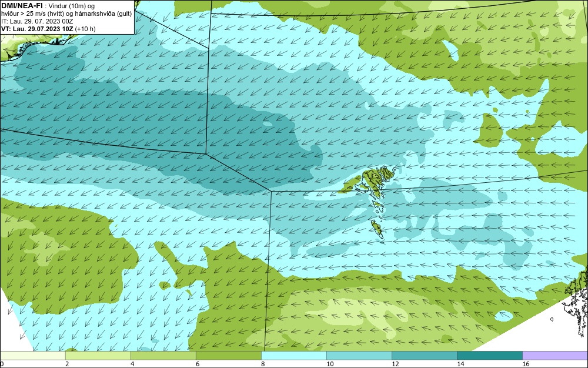Click the 8–10 m/s light cyan legend swatch
Viewport: 588px width, 368px height.
tap(293, 356)
